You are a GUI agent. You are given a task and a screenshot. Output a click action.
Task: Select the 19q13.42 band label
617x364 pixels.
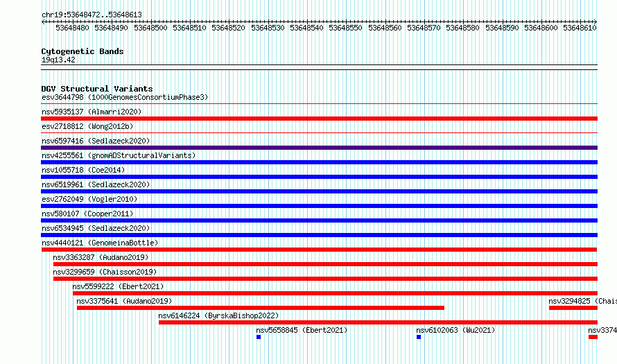pyautogui.click(x=58, y=60)
